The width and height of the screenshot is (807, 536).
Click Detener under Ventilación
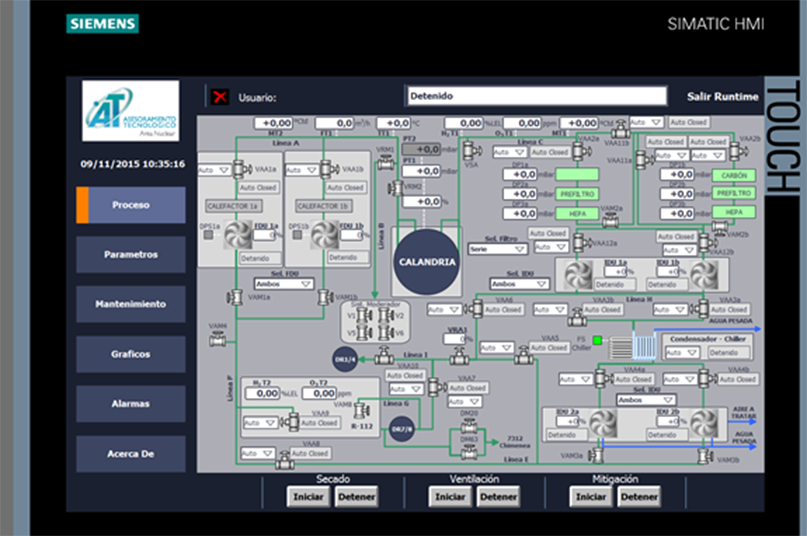click(498, 497)
